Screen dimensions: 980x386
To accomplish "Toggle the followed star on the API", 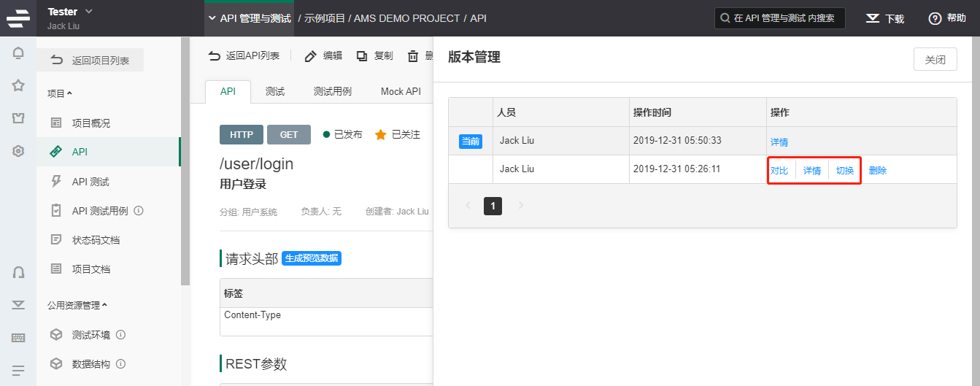I will (380, 135).
